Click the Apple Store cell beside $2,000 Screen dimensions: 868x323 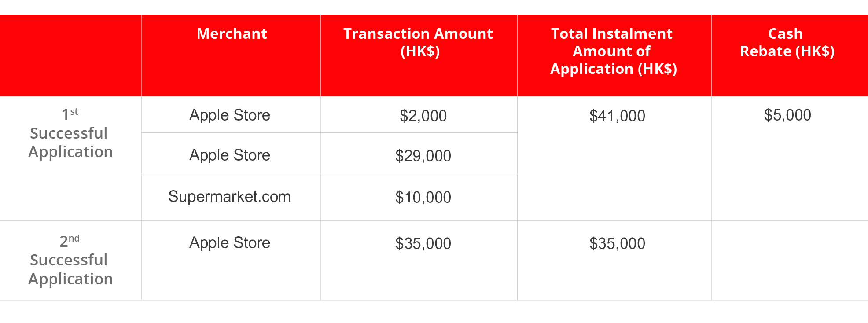pyautogui.click(x=230, y=115)
